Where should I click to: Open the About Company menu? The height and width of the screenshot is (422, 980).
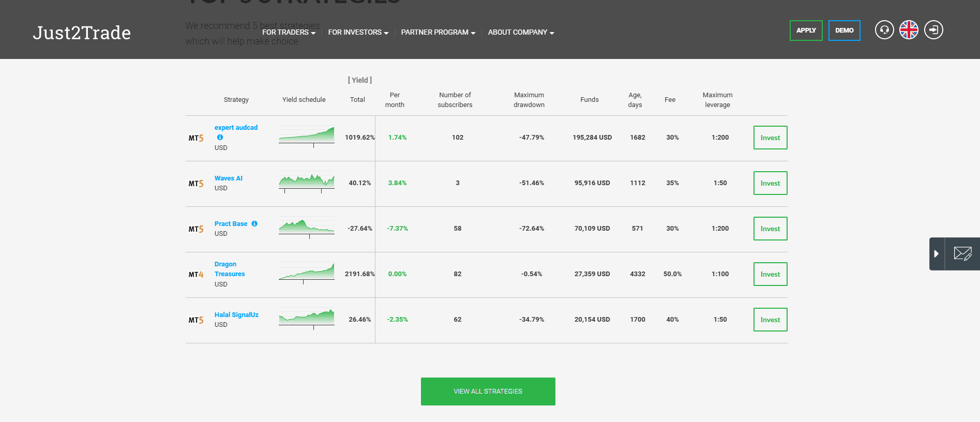(x=521, y=32)
